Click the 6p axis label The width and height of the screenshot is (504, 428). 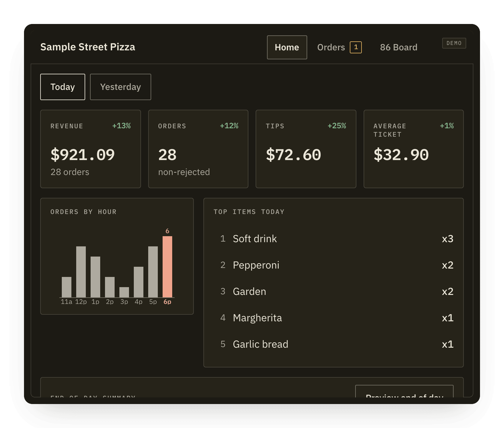pyautogui.click(x=167, y=302)
